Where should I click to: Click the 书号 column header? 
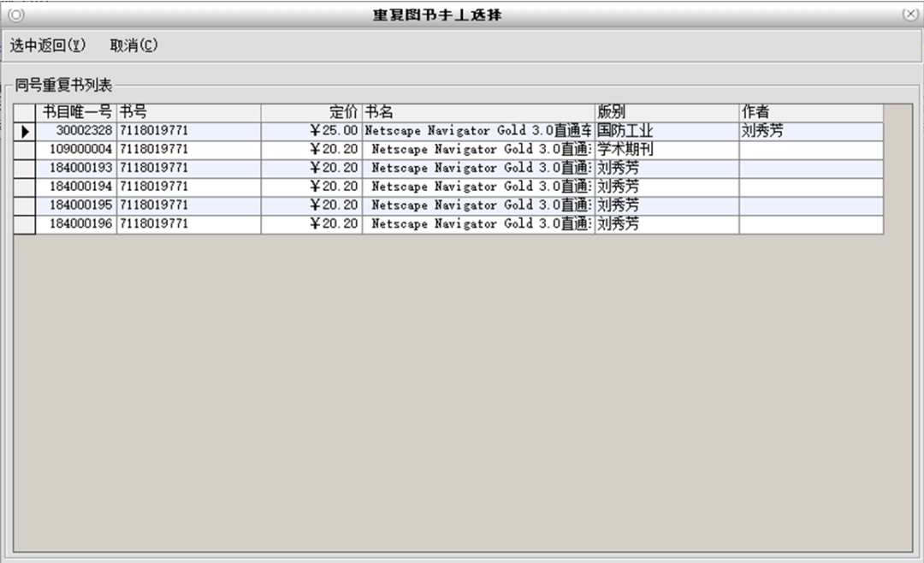(189, 113)
